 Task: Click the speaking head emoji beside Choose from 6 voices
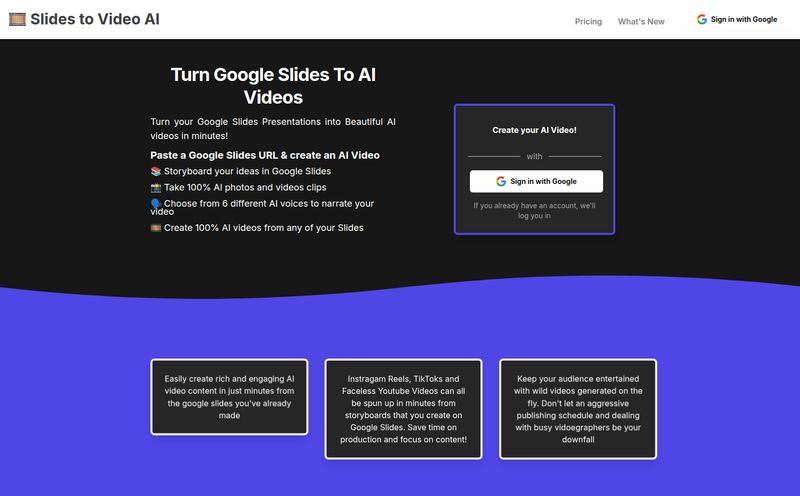point(156,204)
